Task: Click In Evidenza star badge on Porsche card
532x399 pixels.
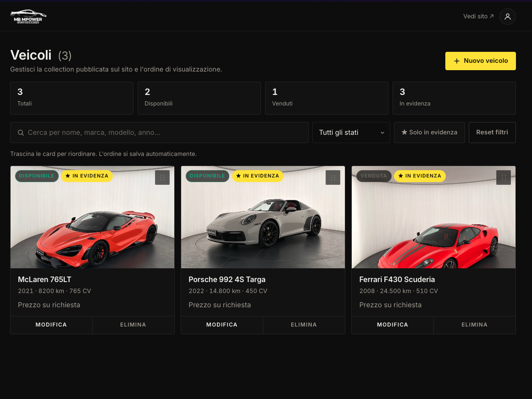Action: [258, 176]
